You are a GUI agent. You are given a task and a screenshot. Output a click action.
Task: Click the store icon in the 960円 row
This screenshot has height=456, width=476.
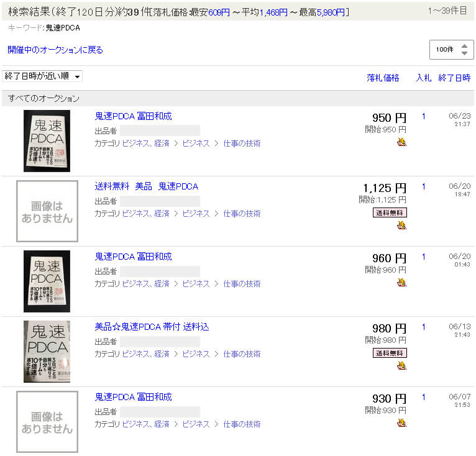point(401,282)
